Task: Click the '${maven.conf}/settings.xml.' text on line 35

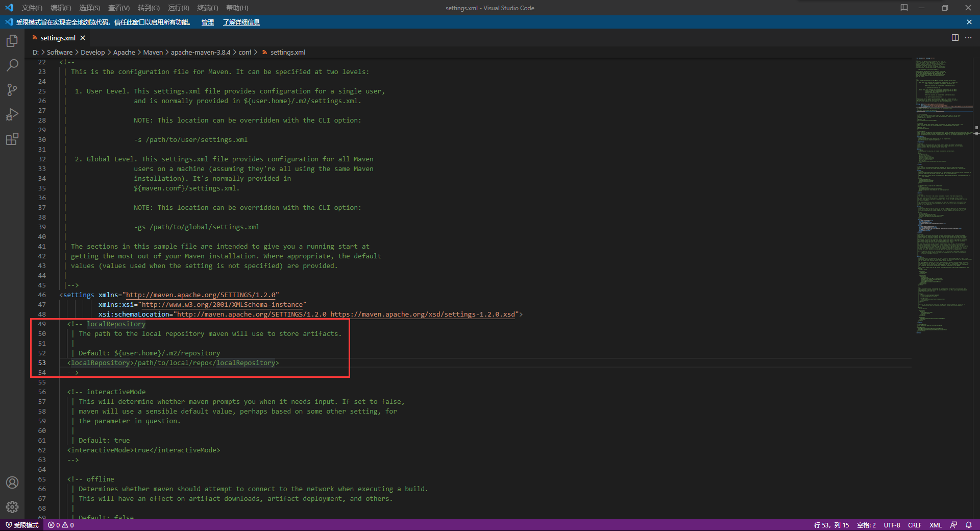Action: [187, 188]
